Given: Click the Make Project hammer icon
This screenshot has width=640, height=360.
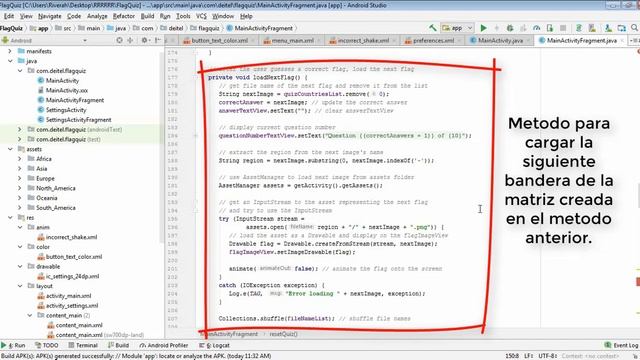Looking at the screenshot, I should (433, 28).
